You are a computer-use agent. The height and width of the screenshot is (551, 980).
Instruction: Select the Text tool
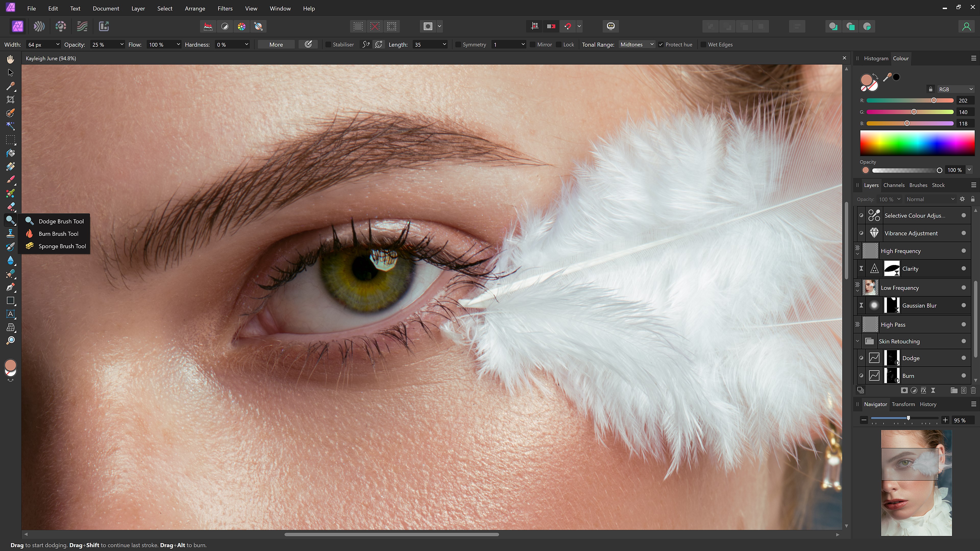coord(10,314)
